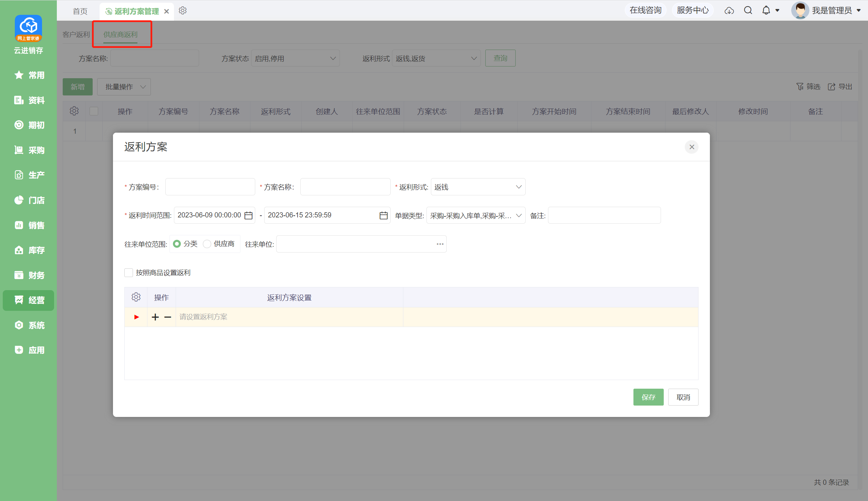This screenshot has height=501, width=868.
Task: Open the end date calendar picker
Action: tap(383, 215)
